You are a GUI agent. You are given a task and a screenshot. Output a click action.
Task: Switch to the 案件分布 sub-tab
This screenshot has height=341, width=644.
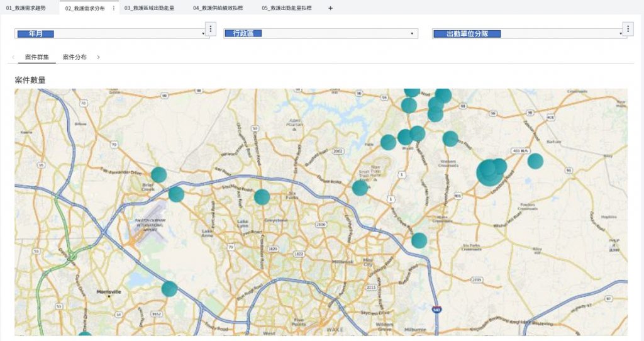click(x=75, y=57)
